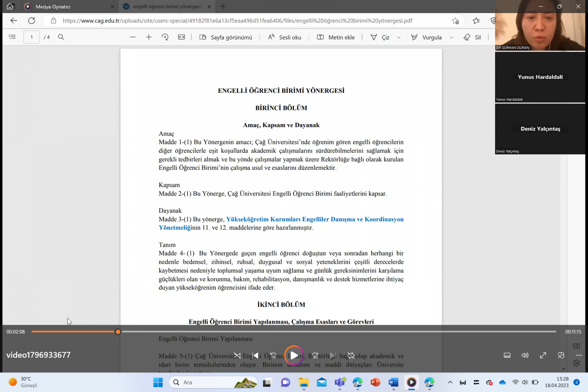Zoom in the PDF document
The image size is (588, 392).
[149, 37]
